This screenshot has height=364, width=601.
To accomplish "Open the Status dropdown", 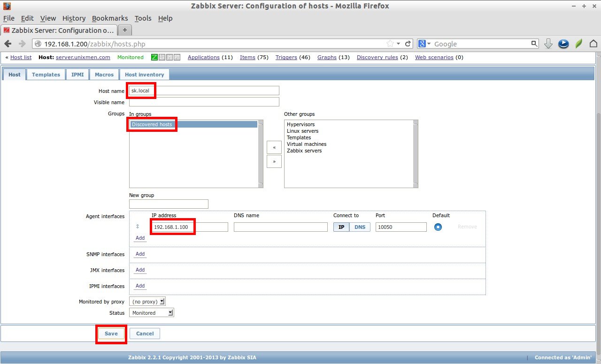I will click(151, 313).
